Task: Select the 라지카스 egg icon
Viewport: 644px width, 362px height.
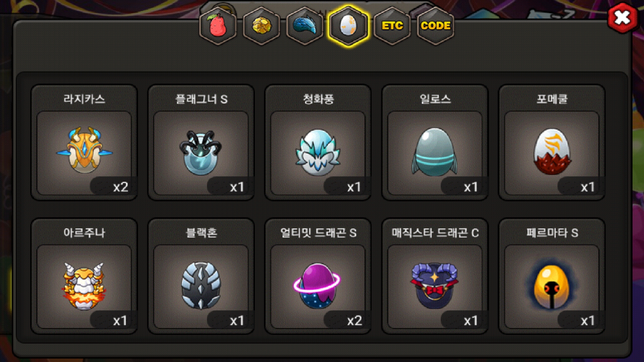Action: click(x=84, y=150)
